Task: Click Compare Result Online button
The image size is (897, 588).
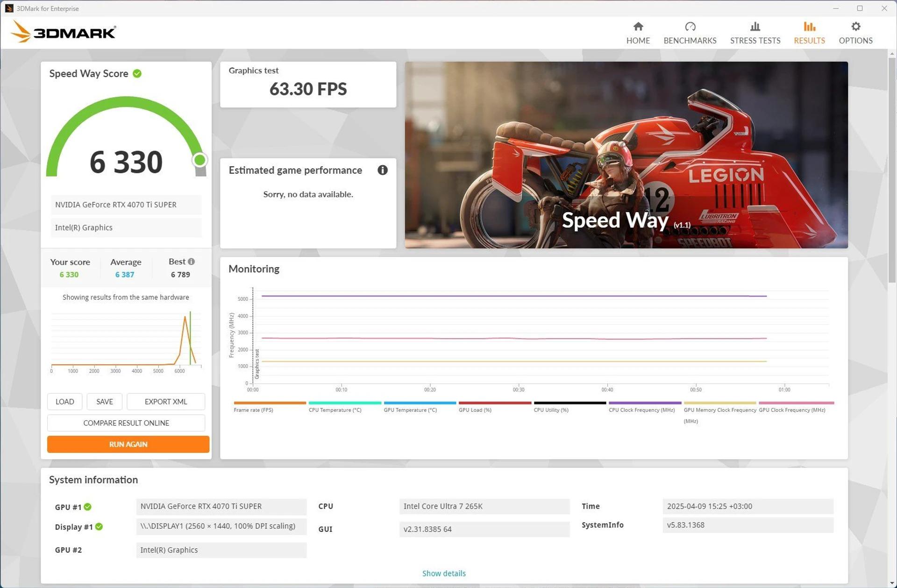Action: [x=126, y=423]
